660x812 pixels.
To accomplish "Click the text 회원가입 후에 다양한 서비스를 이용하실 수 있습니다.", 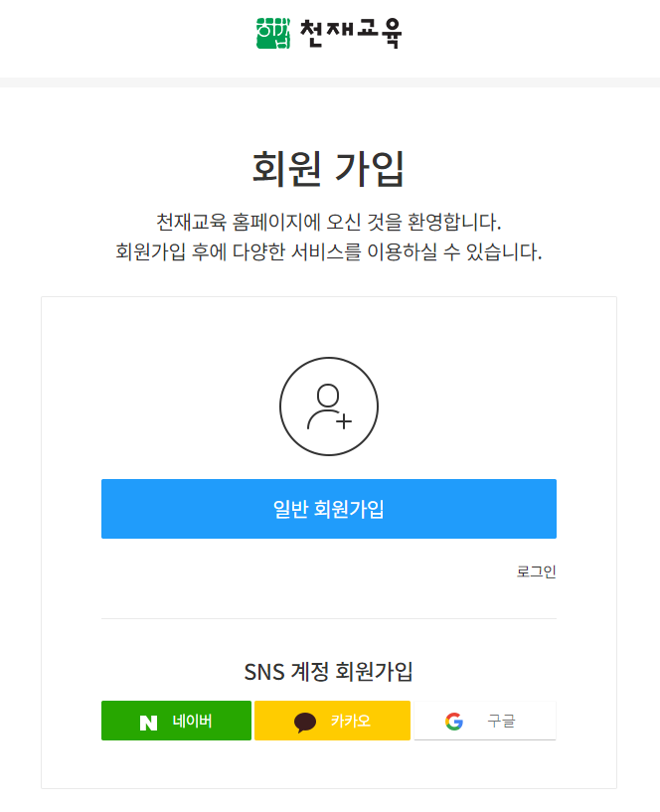I will (x=328, y=252).
